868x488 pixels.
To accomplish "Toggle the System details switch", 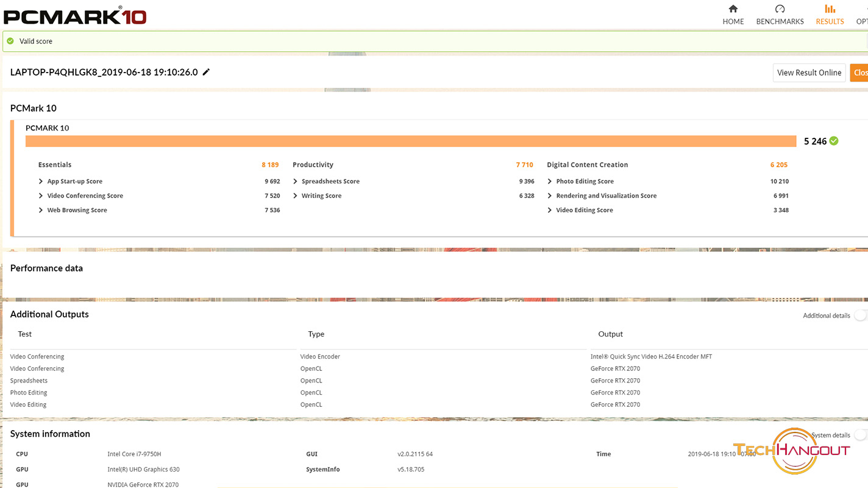I will tap(860, 435).
